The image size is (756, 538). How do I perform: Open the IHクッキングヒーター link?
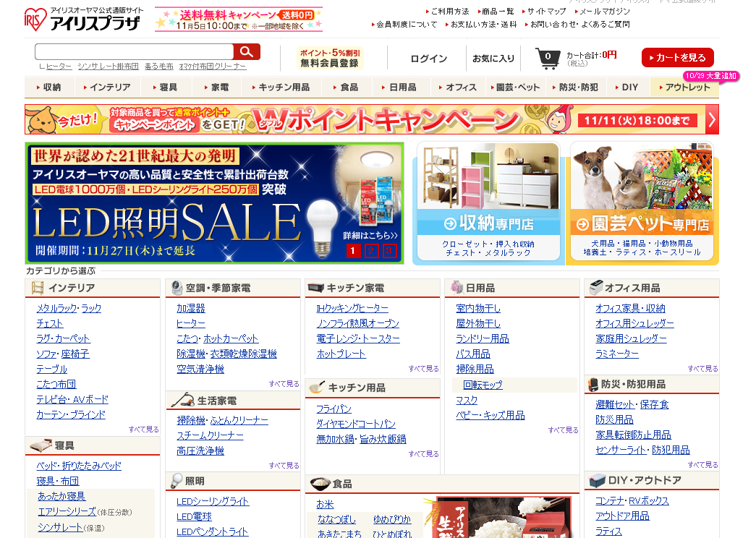click(352, 309)
